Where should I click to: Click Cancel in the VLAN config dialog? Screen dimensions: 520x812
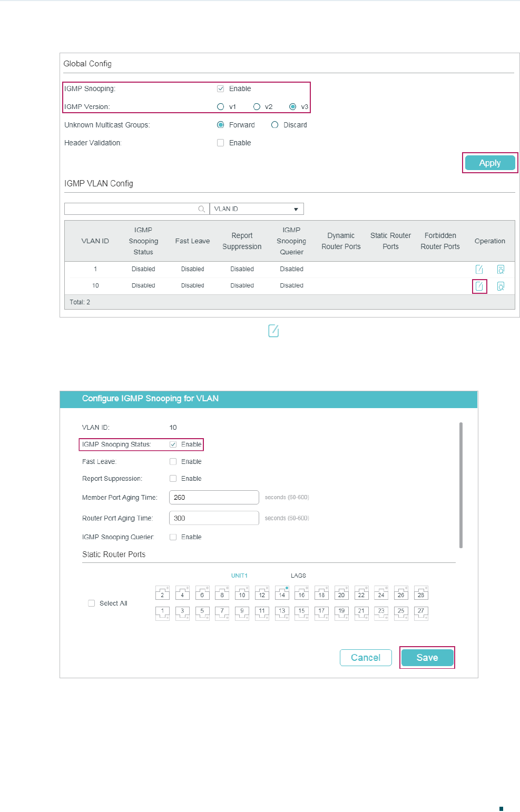pos(366,658)
